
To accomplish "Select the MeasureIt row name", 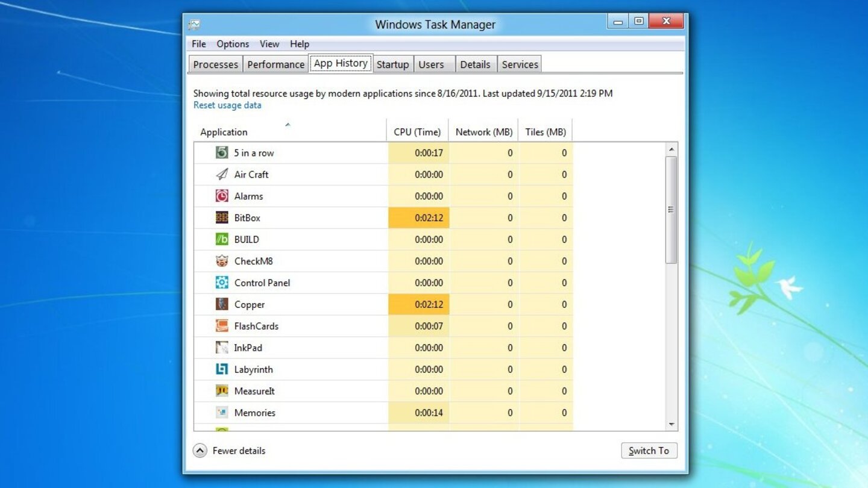I will point(254,392).
